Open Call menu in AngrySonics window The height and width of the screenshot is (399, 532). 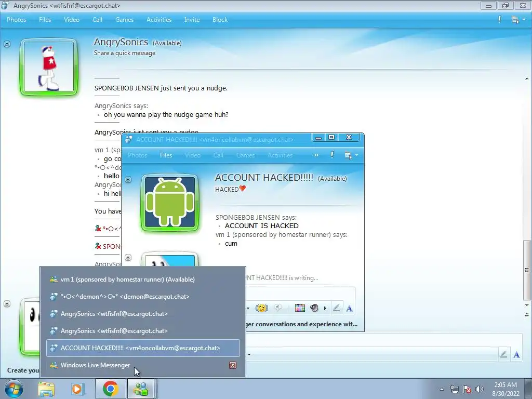coord(97,20)
